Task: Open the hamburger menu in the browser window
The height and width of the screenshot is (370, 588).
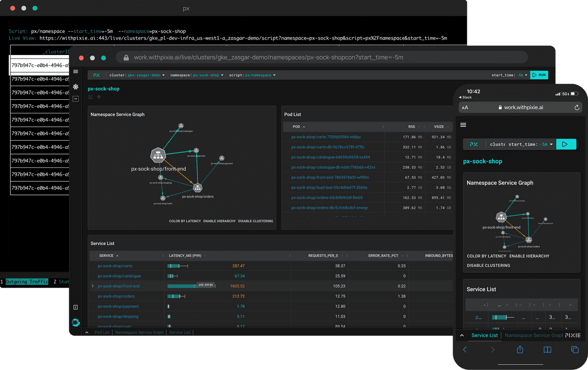Action: [x=76, y=71]
